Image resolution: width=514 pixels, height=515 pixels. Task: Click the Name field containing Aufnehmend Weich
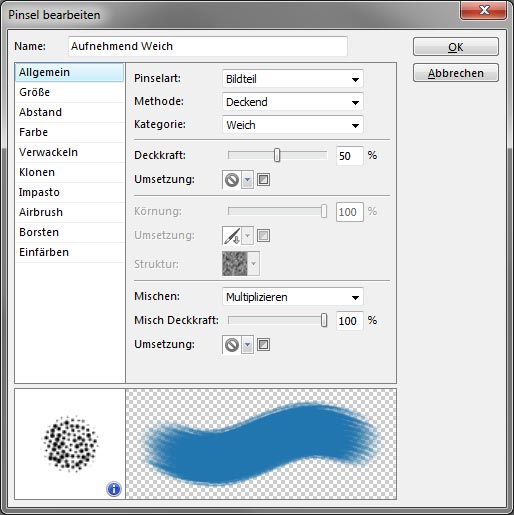(208, 46)
